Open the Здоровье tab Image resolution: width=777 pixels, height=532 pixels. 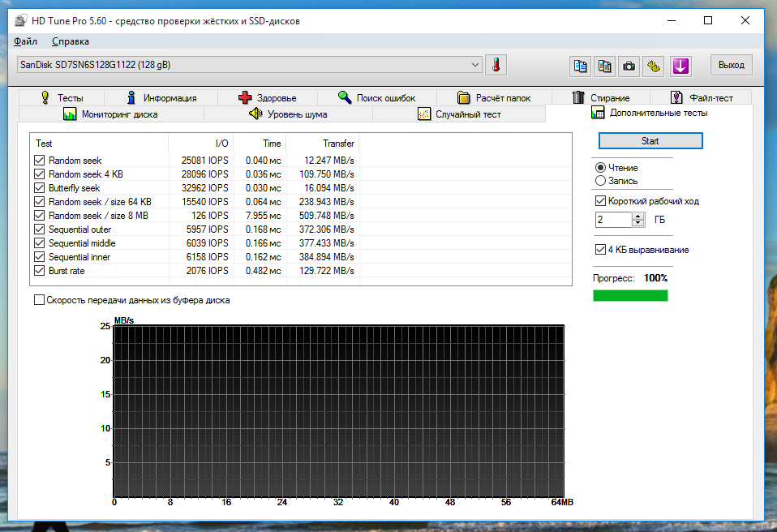(x=268, y=97)
